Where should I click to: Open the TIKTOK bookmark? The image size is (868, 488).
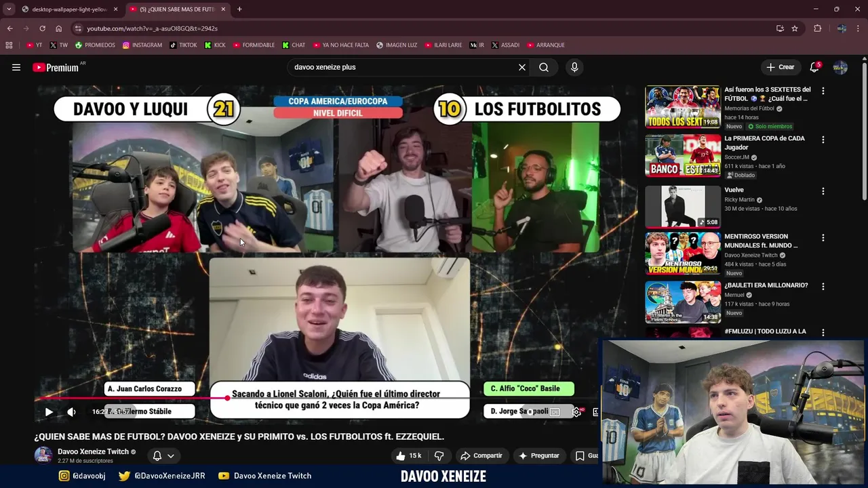(x=183, y=45)
